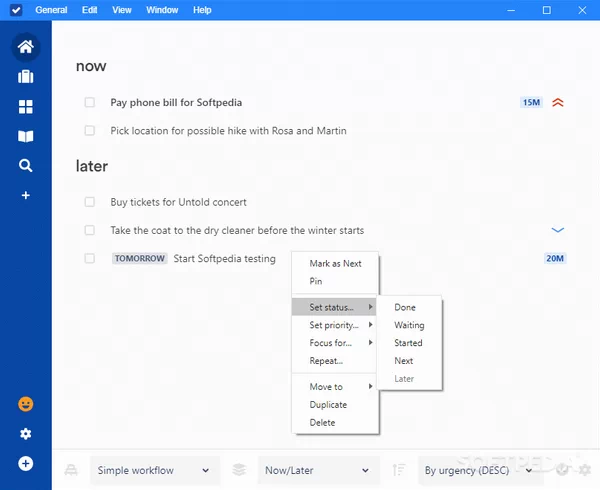Click the search magnifier icon

pyautogui.click(x=26, y=166)
